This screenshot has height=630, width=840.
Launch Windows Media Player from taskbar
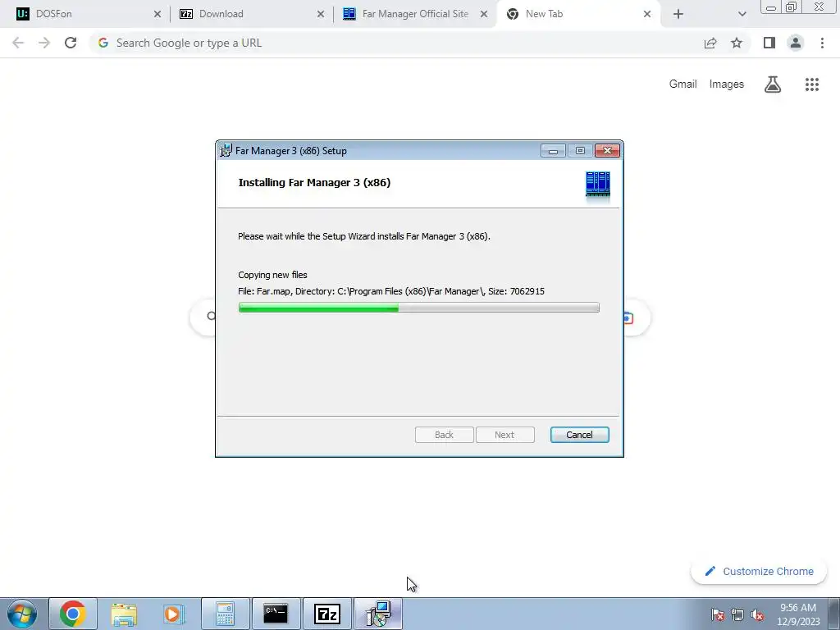pyautogui.click(x=174, y=614)
